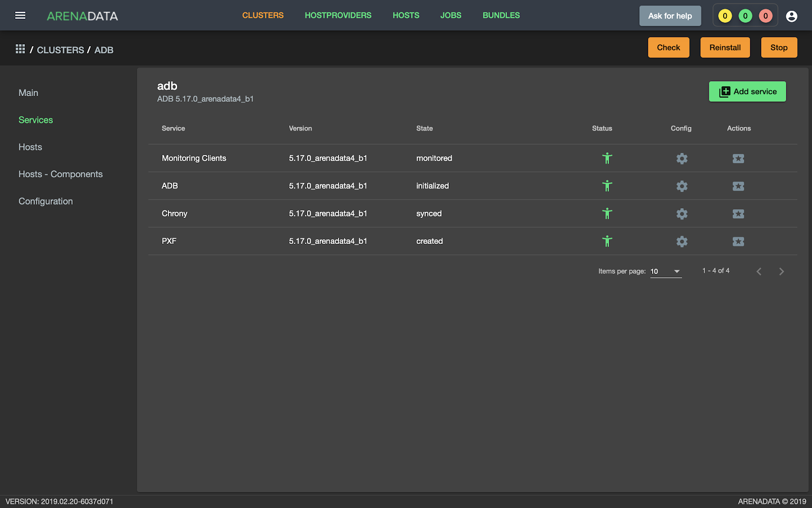Go to previous page of services
Viewport: 812px width, 508px height.
tap(759, 271)
